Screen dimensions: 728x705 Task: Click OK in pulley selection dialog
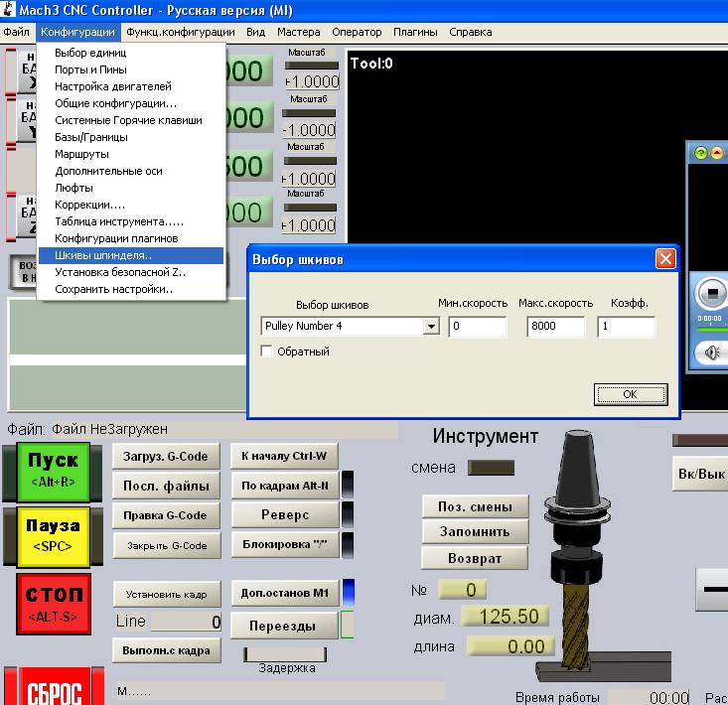(x=630, y=394)
